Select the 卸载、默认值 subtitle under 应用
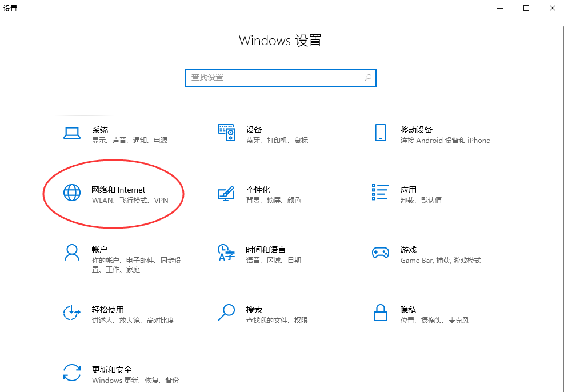 421,200
